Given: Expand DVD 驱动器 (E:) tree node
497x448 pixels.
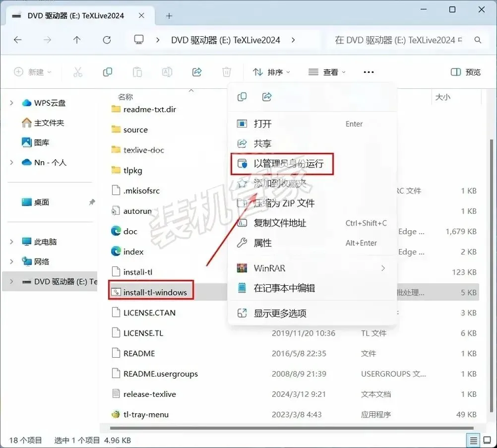Looking at the screenshot, I should point(11,281).
